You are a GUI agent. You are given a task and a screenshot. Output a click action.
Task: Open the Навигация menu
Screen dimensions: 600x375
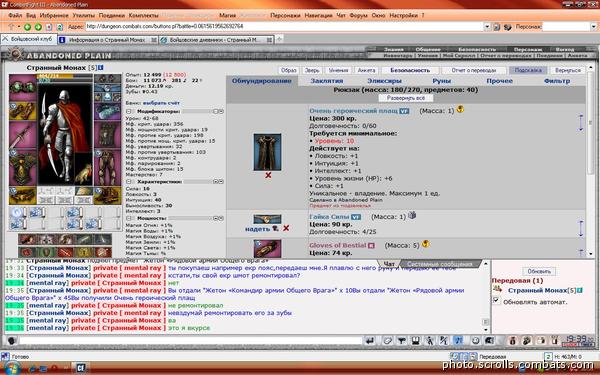pos(318,16)
